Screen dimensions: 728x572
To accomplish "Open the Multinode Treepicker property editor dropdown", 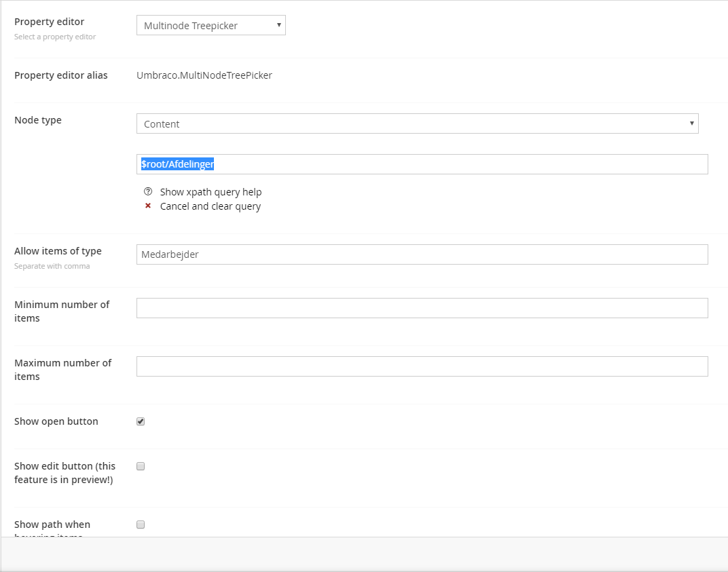I will tap(211, 26).
